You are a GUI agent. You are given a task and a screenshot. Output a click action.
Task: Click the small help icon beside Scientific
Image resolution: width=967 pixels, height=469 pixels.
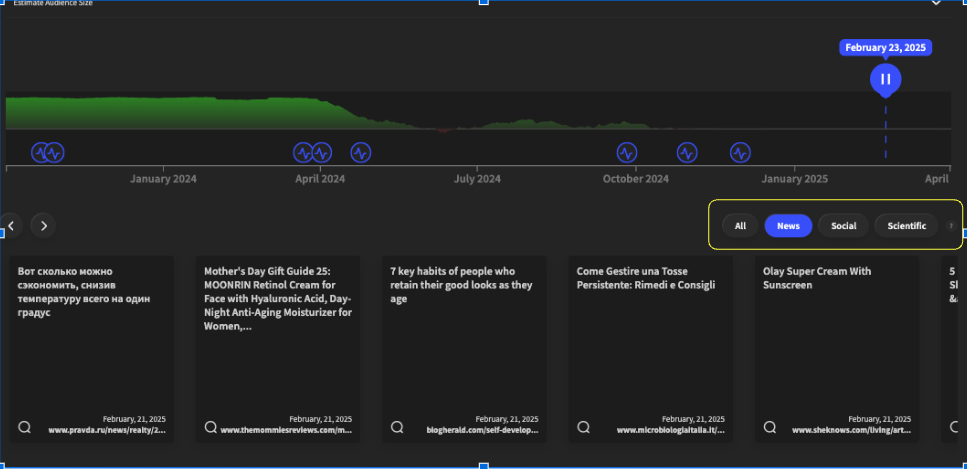click(x=950, y=226)
